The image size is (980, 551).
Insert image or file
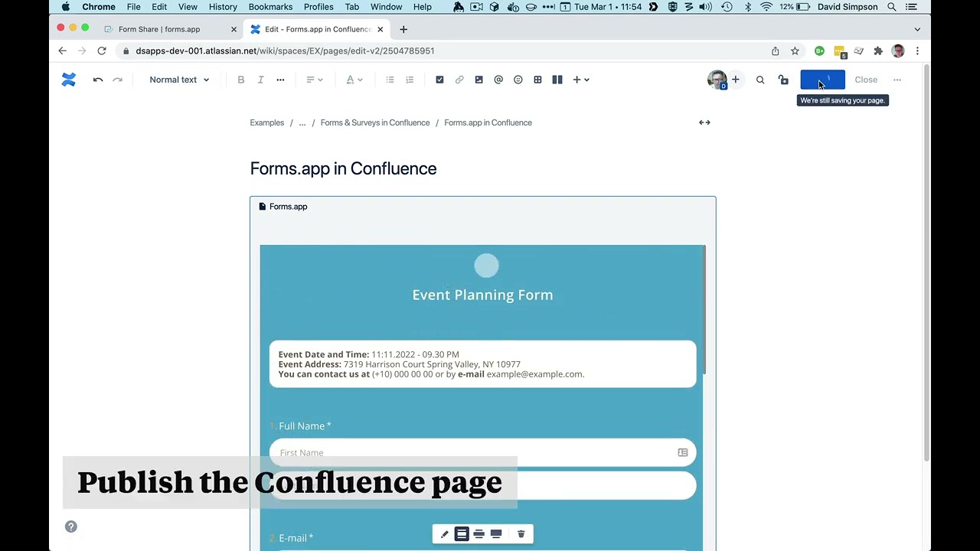click(479, 80)
